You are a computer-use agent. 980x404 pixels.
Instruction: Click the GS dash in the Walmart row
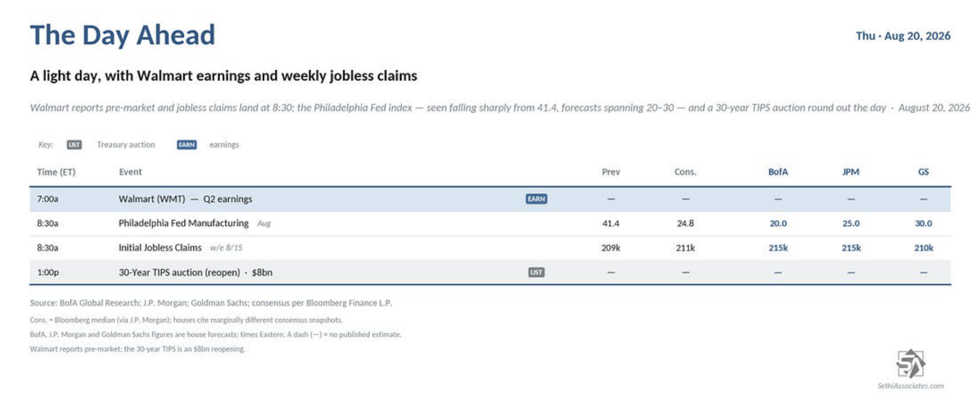pos(923,199)
